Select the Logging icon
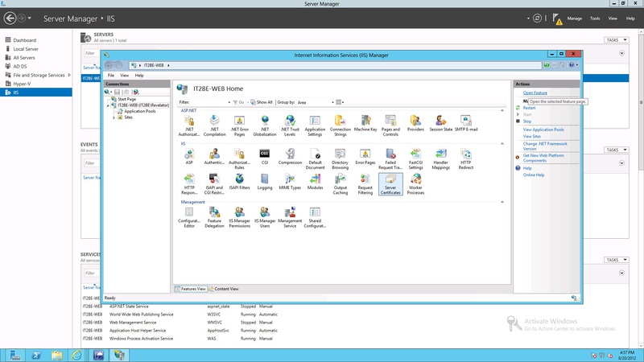Viewport: 644px width, 362px height. point(265,182)
